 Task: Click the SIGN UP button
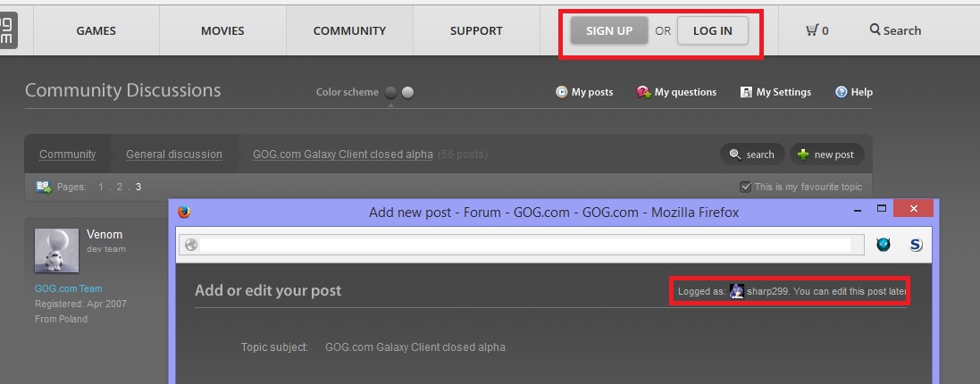pos(609,30)
